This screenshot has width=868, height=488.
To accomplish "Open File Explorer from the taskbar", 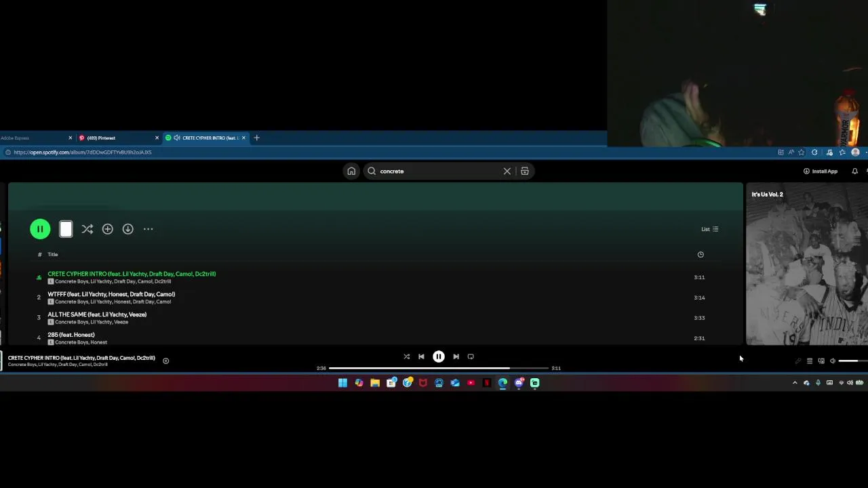I will click(375, 383).
